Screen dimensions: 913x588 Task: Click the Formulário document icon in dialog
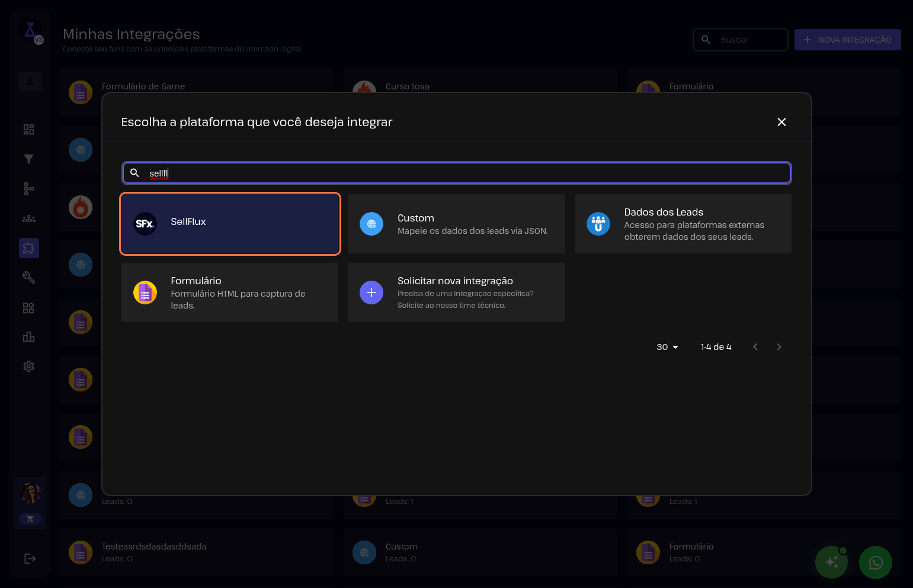[145, 293]
